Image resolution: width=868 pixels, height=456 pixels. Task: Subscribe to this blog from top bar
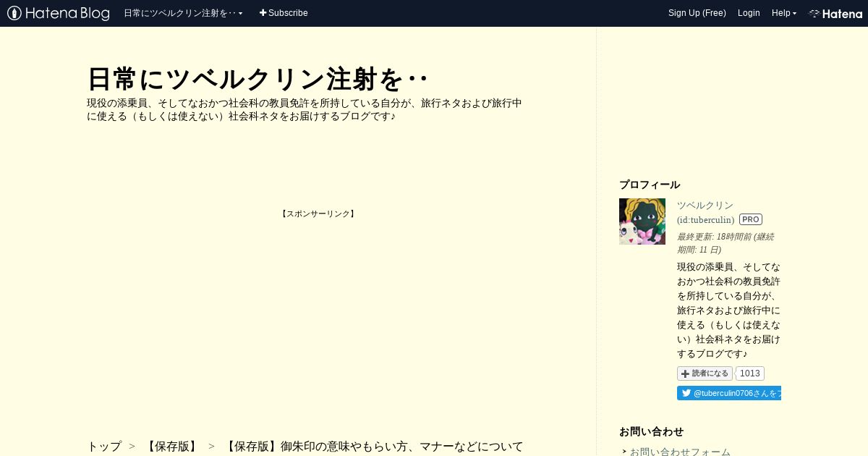[x=284, y=13]
